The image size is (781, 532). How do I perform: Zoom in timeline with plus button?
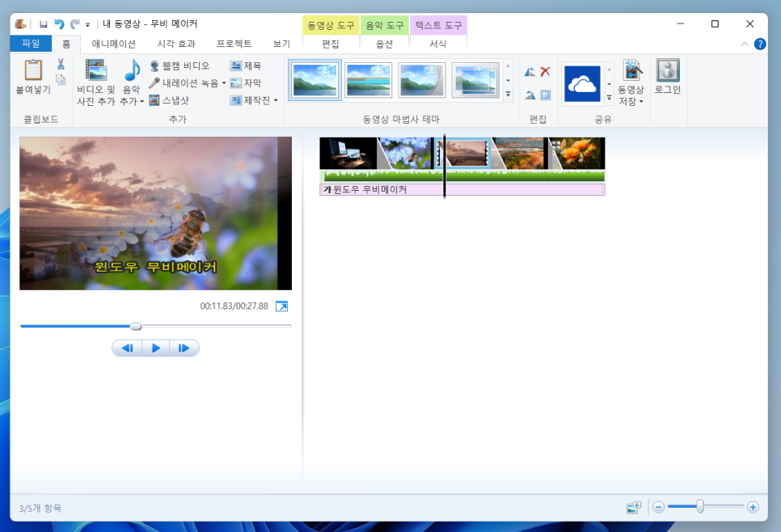(754, 508)
